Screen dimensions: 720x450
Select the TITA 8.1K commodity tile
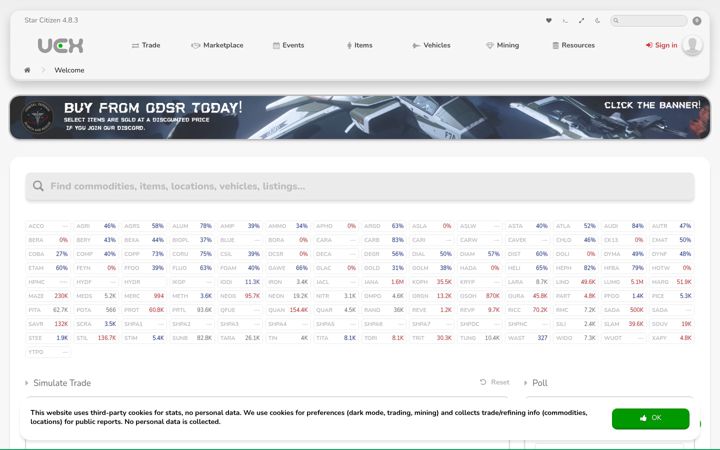[x=336, y=338]
